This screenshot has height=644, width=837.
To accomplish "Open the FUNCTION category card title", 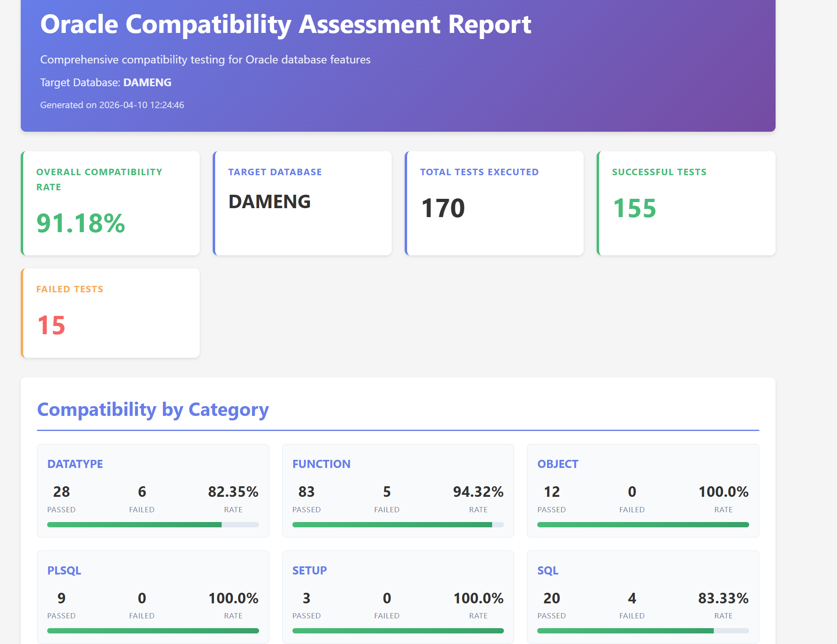I will pos(321,464).
